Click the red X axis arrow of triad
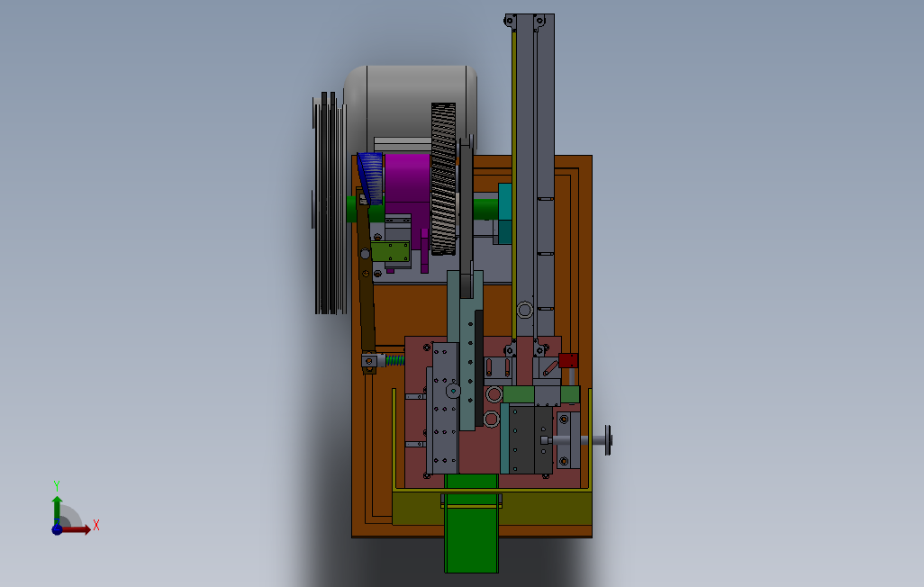This screenshot has width=924, height=587. click(77, 529)
